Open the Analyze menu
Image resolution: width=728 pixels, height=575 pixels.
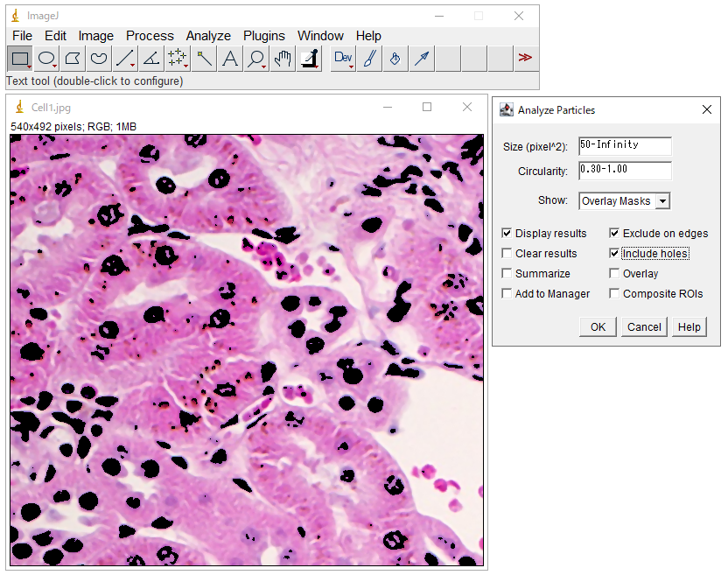[208, 36]
